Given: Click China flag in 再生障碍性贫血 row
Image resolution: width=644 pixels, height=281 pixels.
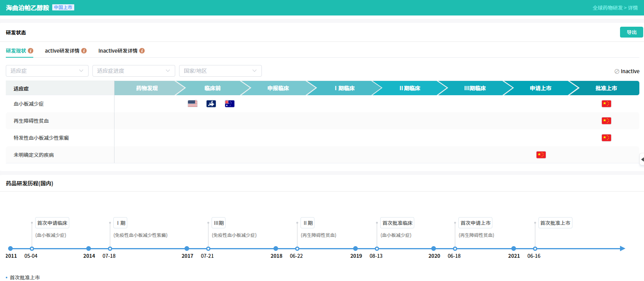Looking at the screenshot, I should pyautogui.click(x=606, y=121).
